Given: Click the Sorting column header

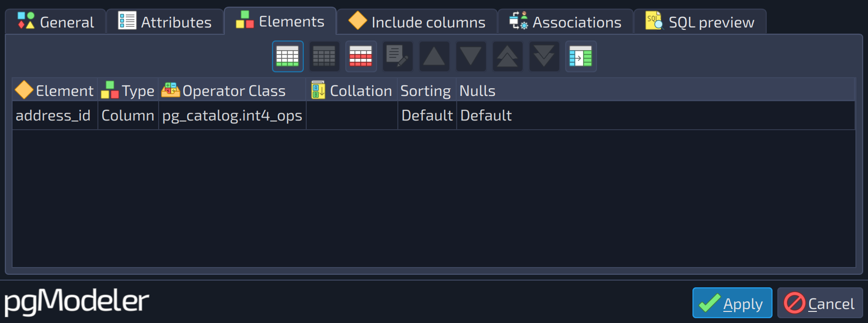Looking at the screenshot, I should tap(427, 90).
